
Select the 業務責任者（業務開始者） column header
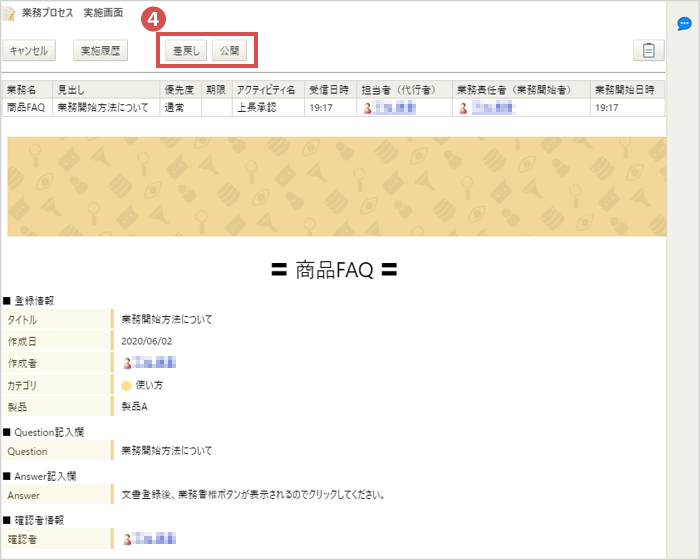pyautogui.click(x=521, y=90)
